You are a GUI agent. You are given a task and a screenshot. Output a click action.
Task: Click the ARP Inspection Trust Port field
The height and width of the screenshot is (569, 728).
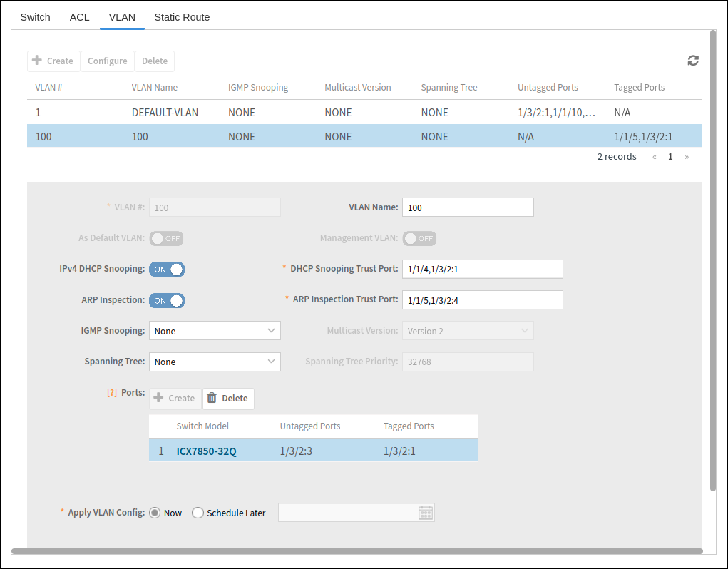(483, 300)
